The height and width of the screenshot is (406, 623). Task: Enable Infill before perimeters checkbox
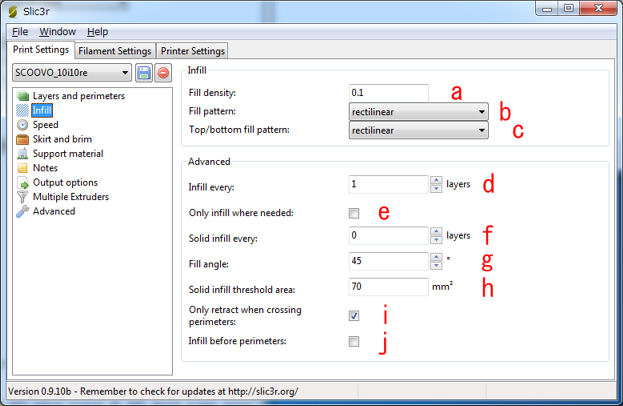[x=354, y=341]
